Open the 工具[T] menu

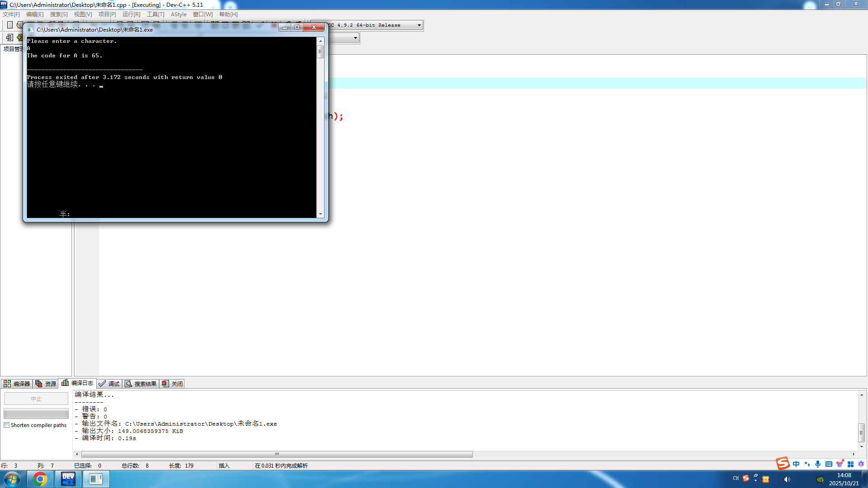pyautogui.click(x=156, y=14)
